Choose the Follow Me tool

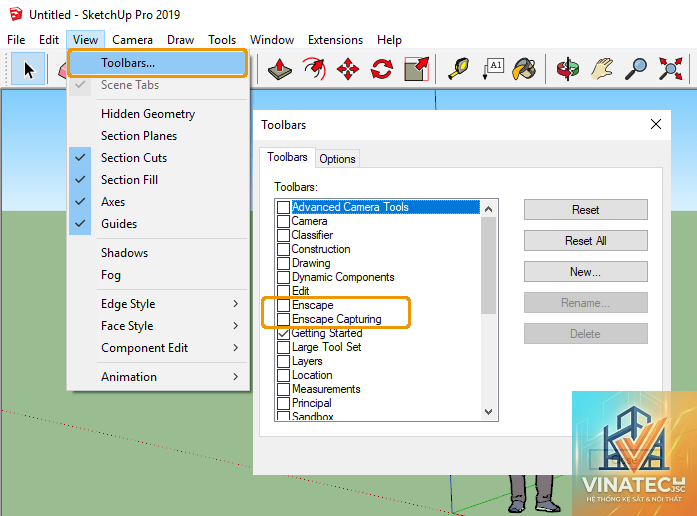(x=314, y=69)
